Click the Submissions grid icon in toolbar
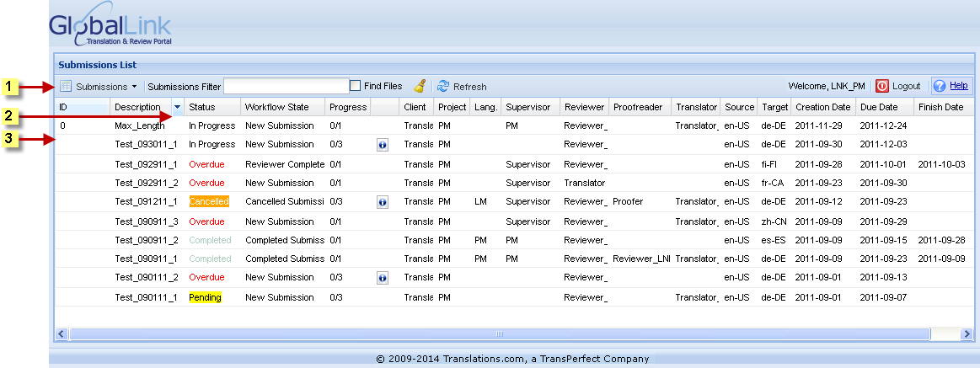 66,86
